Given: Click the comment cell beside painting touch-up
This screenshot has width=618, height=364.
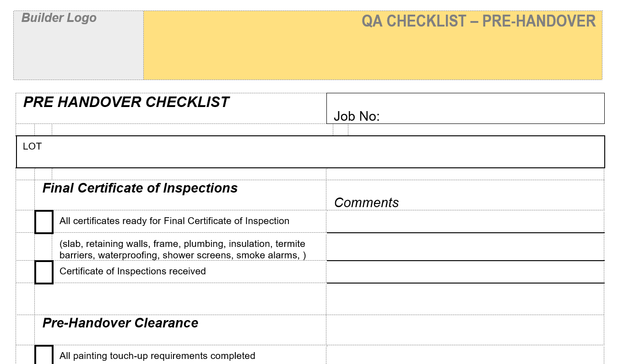Looking at the screenshot, I should coord(465,355).
